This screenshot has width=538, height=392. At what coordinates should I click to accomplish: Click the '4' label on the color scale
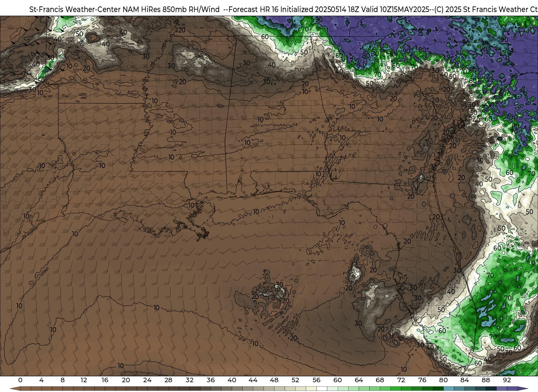41,380
